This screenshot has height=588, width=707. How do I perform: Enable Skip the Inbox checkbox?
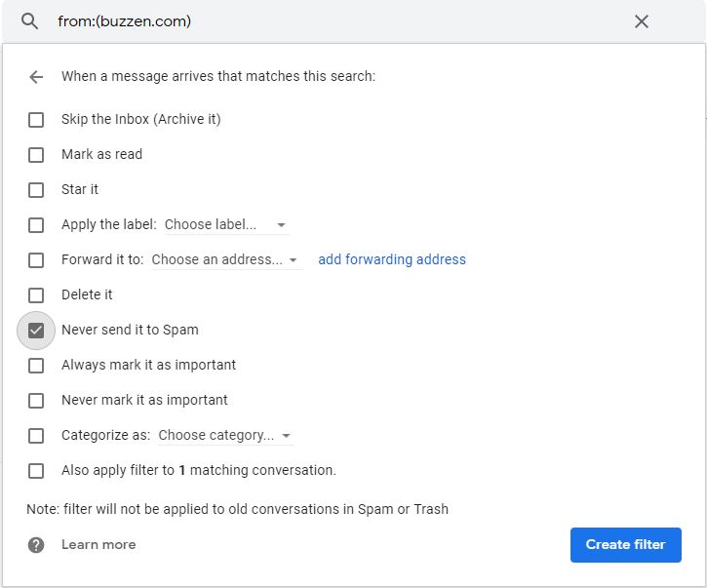click(x=36, y=120)
